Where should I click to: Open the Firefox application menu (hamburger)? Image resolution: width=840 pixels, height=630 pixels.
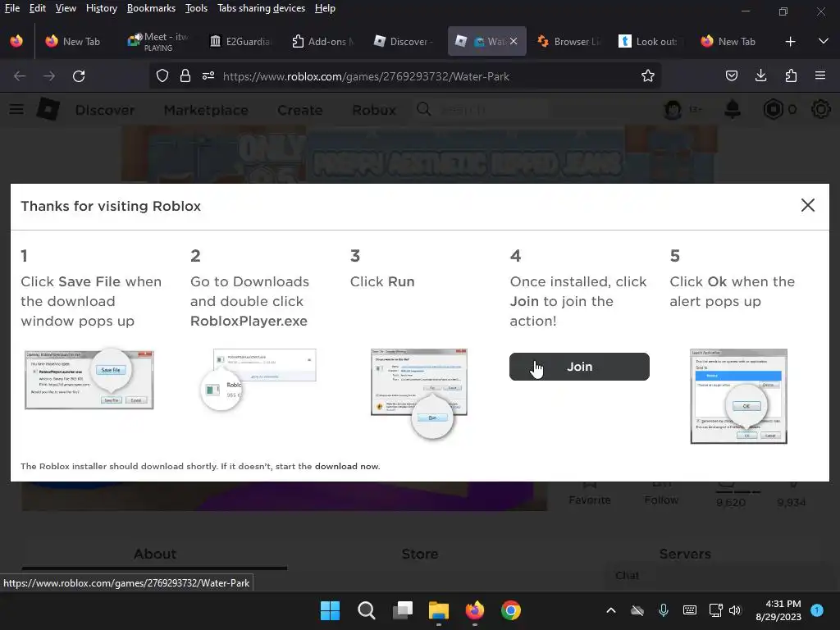819,76
